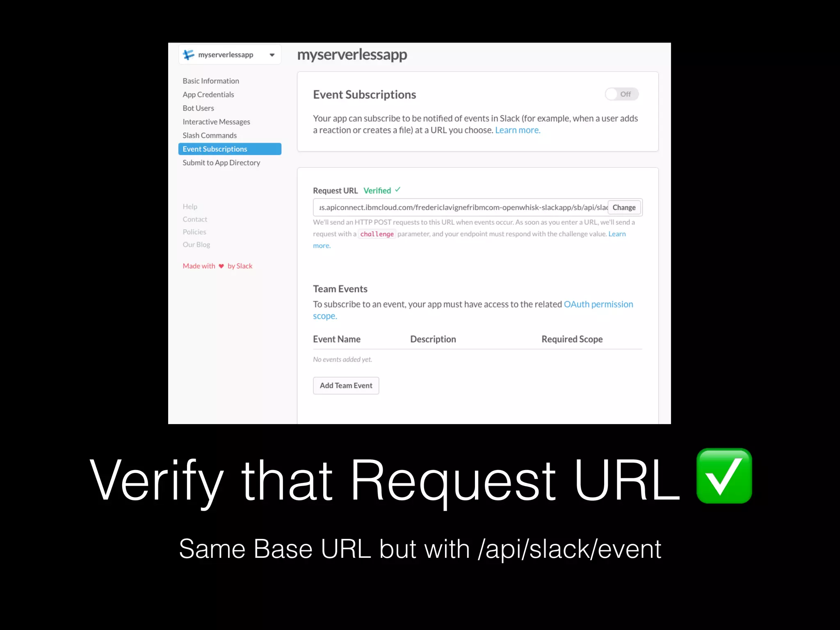Click the Verified checkmark icon
Screen dimensions: 840x630
point(397,189)
